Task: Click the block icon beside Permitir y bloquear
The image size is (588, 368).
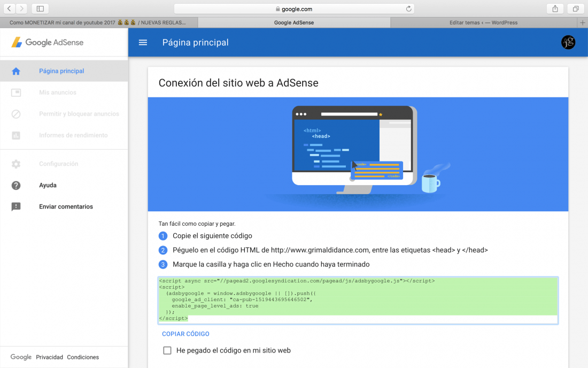Action: [x=16, y=114]
